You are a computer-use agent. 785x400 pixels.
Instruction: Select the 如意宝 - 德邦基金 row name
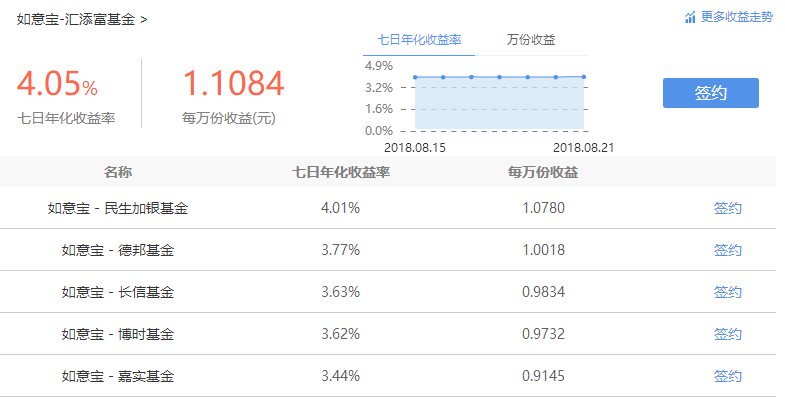pyautogui.click(x=118, y=250)
